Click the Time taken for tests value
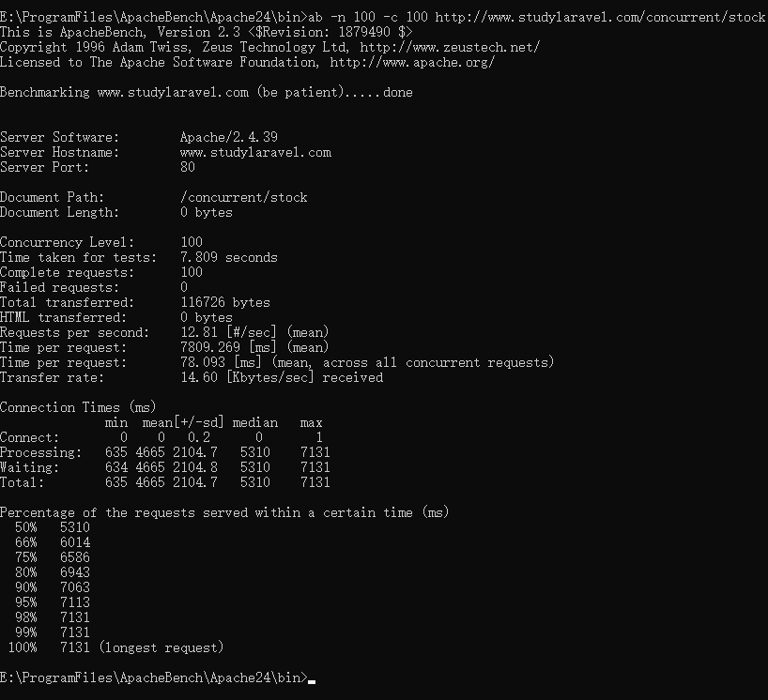This screenshot has width=768, height=700. (x=229, y=257)
